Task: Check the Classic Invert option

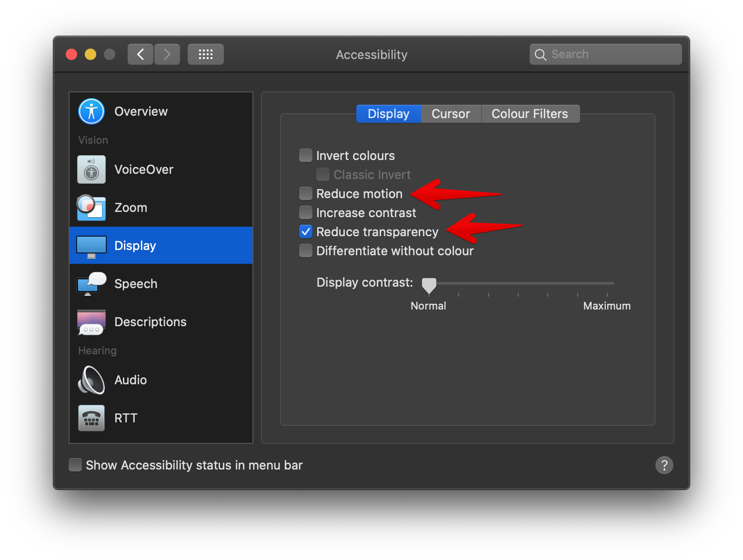Action: [322, 174]
